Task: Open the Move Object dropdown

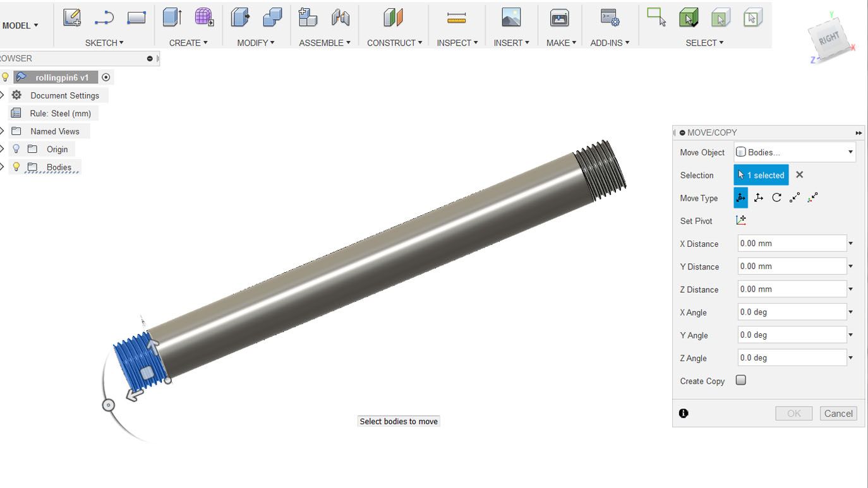Action: (795, 152)
